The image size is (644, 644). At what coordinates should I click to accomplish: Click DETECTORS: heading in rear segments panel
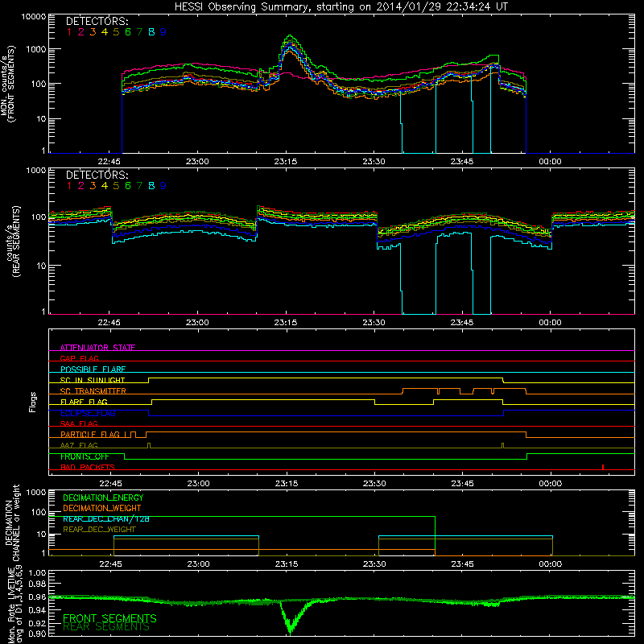pyautogui.click(x=97, y=175)
